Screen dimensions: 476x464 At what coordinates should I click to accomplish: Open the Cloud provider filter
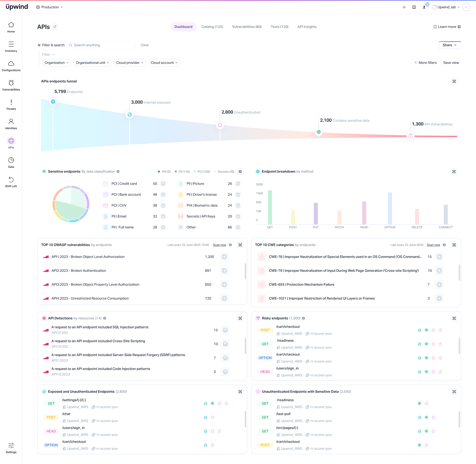pyautogui.click(x=130, y=63)
